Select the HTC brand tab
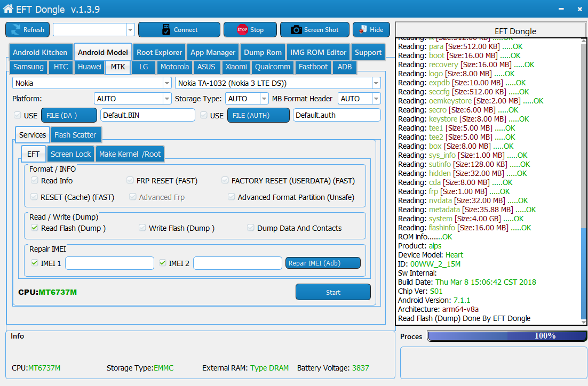588x386 pixels. point(61,67)
